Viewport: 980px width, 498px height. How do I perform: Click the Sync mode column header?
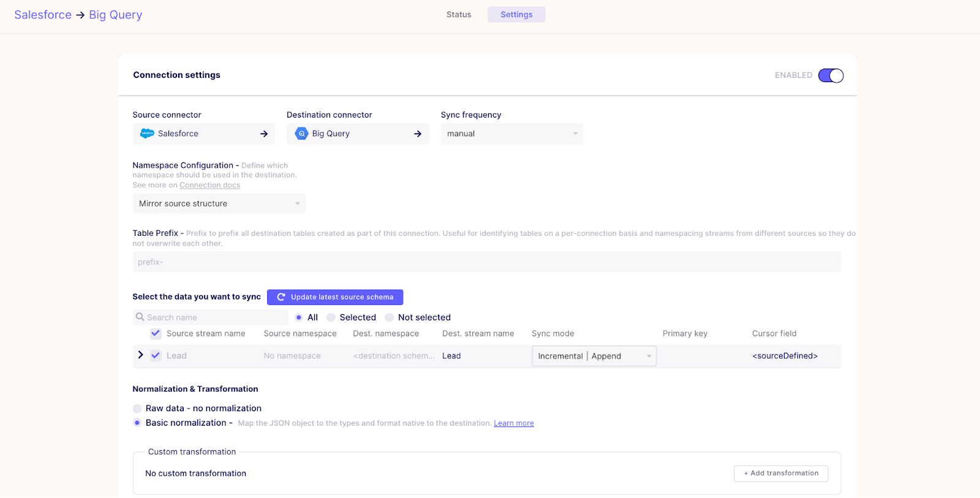click(x=553, y=334)
